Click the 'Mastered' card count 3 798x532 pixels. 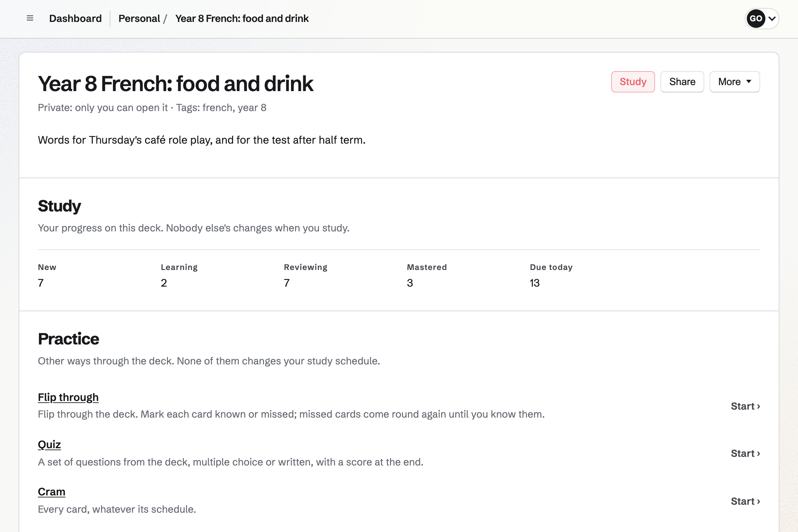(x=410, y=283)
